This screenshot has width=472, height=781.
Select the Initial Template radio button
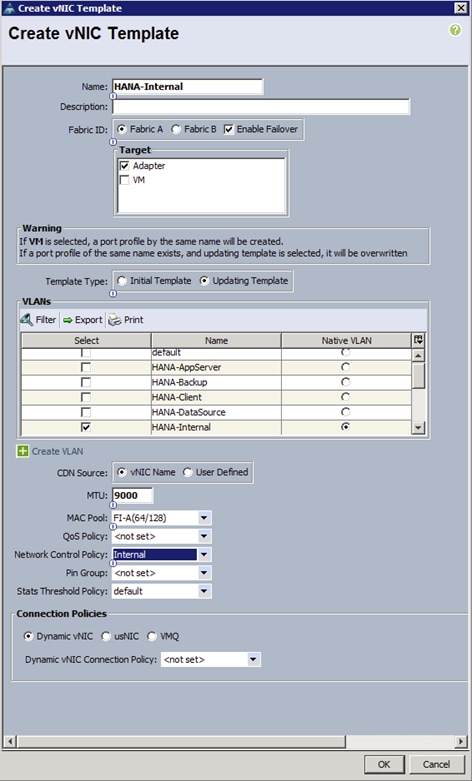(121, 281)
